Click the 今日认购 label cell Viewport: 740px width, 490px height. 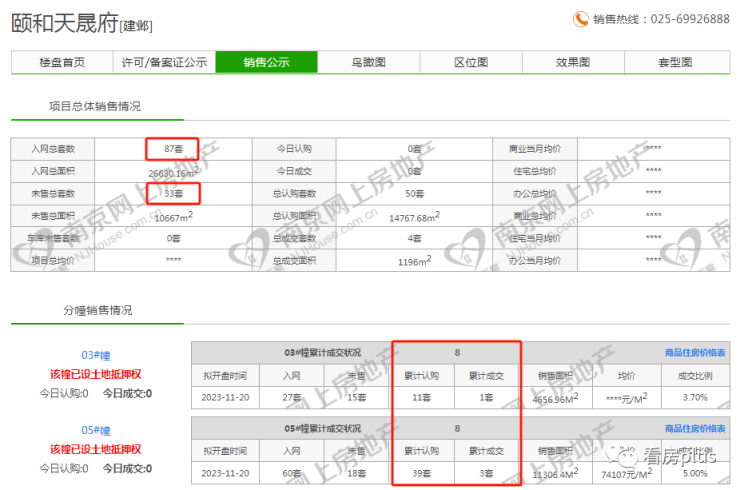coord(294,149)
